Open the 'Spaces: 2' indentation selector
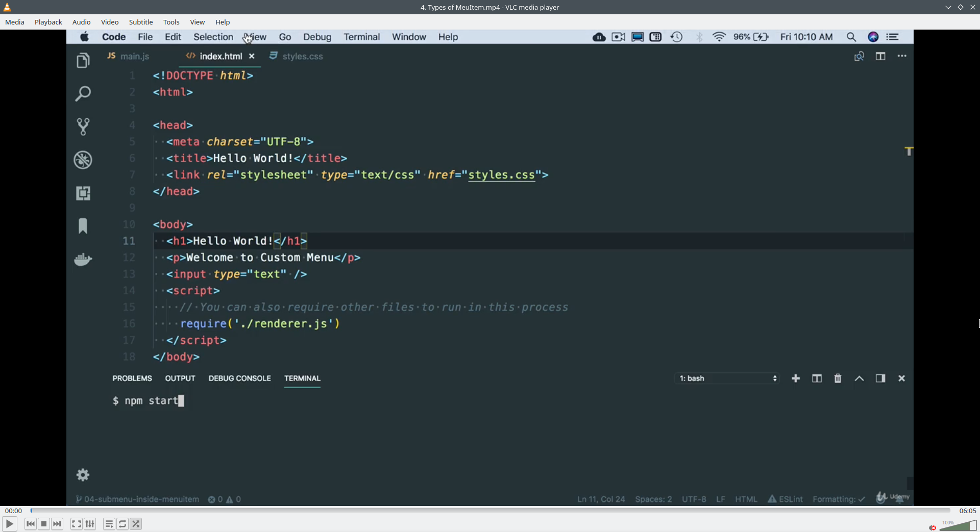 (x=653, y=499)
